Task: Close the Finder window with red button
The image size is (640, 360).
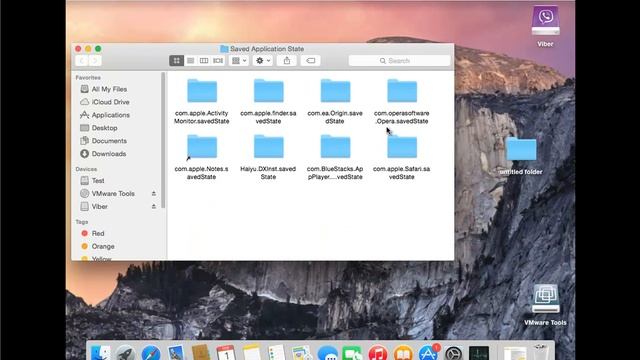Action: (x=78, y=49)
